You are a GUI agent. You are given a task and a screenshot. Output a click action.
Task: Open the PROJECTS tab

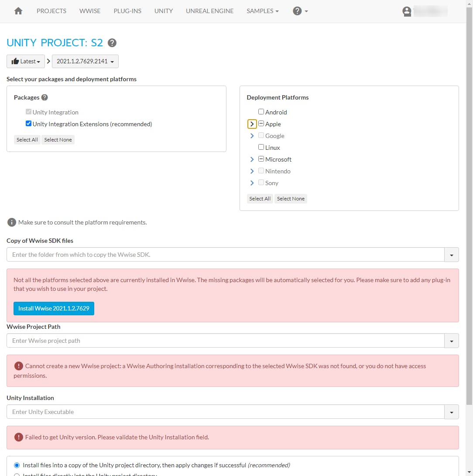(51, 11)
